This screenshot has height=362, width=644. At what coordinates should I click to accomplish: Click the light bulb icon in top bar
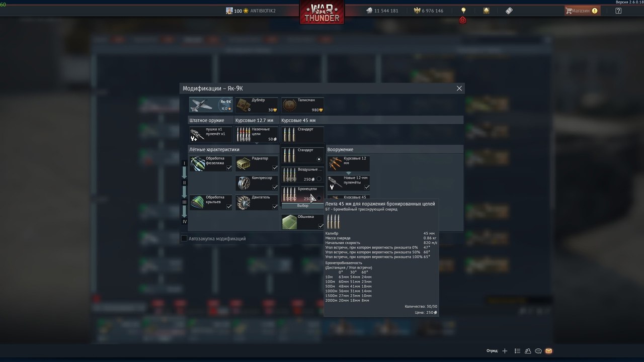[x=463, y=10]
